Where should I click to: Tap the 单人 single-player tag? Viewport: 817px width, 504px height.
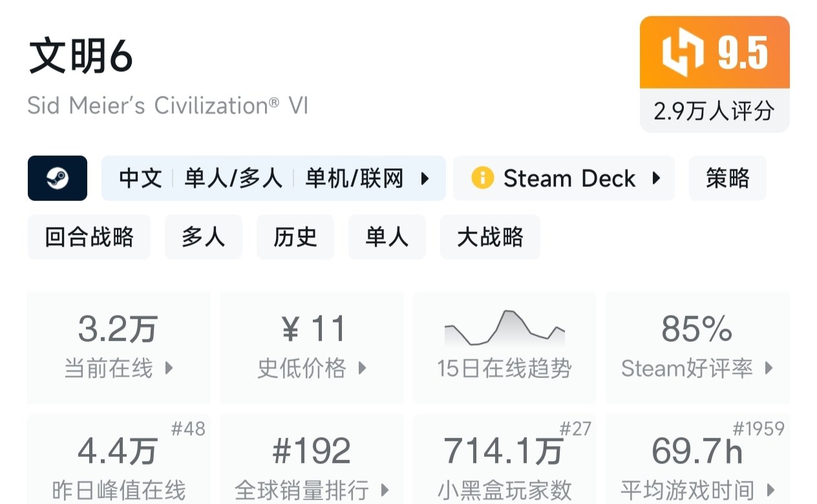[x=387, y=237]
